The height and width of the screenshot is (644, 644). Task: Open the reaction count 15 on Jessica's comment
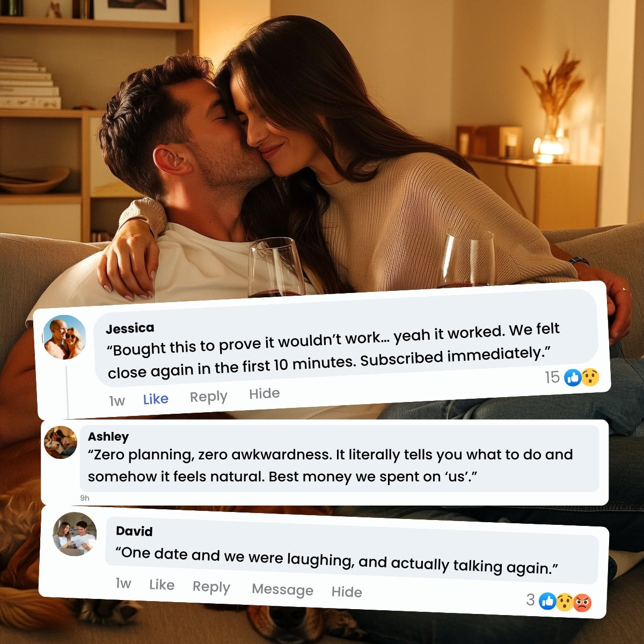[x=552, y=377]
